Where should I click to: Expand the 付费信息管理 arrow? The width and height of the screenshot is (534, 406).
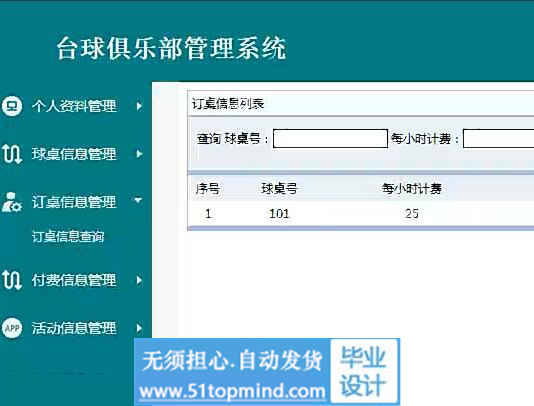(139, 280)
